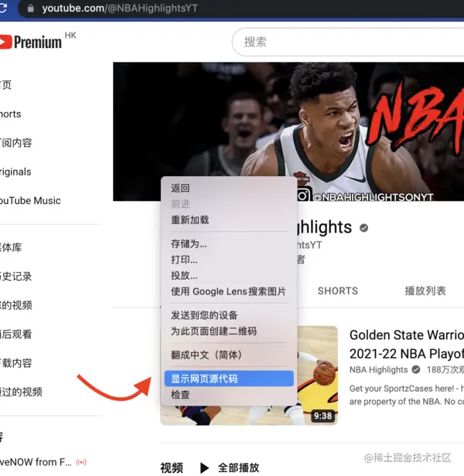Click the NBA channel banner image
The image size is (464, 476).
(288, 131)
